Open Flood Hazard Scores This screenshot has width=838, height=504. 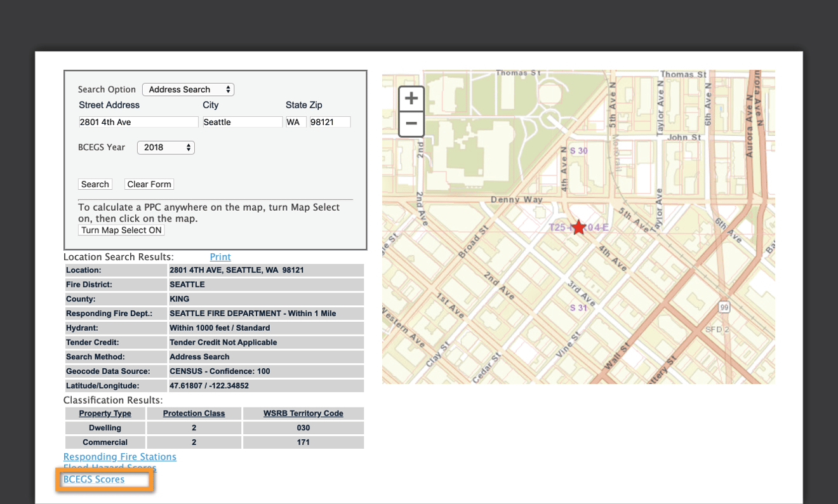pos(109,468)
